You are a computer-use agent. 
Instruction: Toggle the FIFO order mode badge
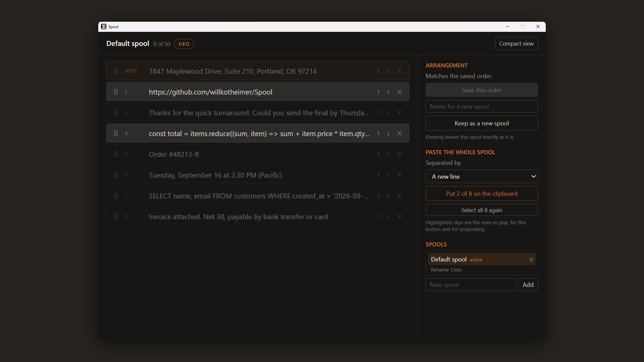(184, 44)
